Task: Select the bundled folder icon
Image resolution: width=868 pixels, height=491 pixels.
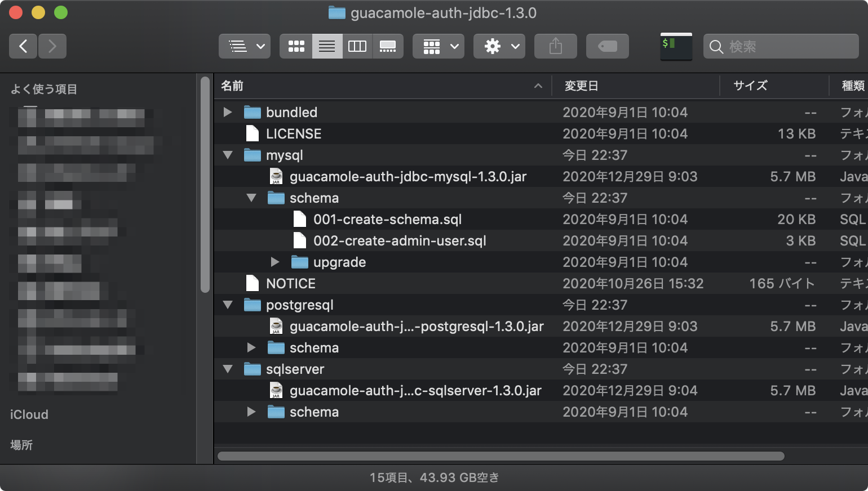Action: [x=252, y=112]
